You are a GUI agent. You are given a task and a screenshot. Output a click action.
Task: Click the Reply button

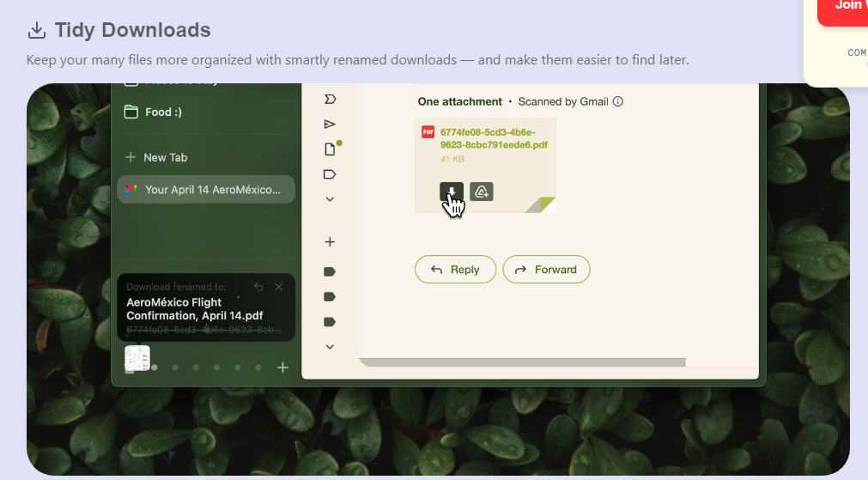click(455, 270)
